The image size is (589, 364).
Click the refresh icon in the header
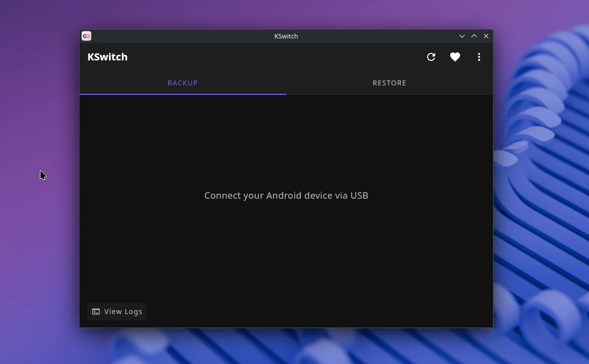click(431, 57)
